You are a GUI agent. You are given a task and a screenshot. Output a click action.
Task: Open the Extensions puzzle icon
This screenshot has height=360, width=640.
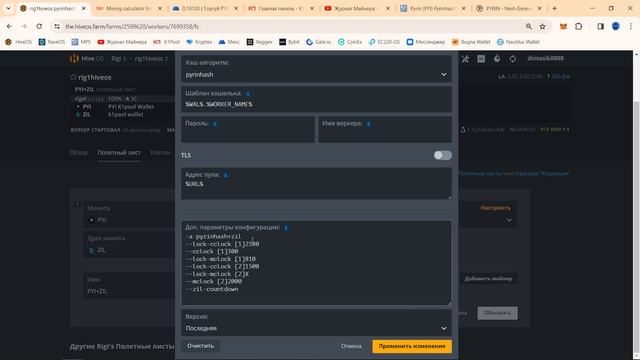point(578,26)
